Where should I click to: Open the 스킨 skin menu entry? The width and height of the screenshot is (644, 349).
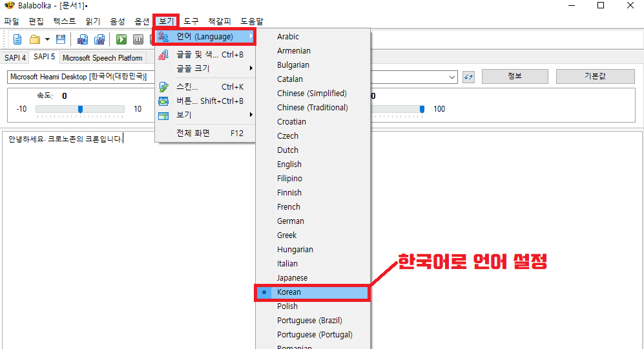205,87
